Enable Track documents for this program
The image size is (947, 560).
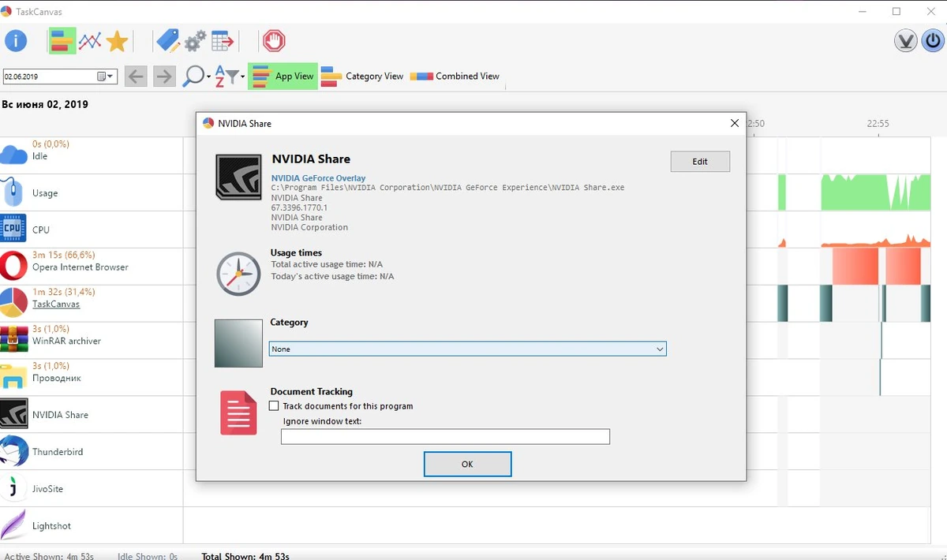[x=274, y=406]
